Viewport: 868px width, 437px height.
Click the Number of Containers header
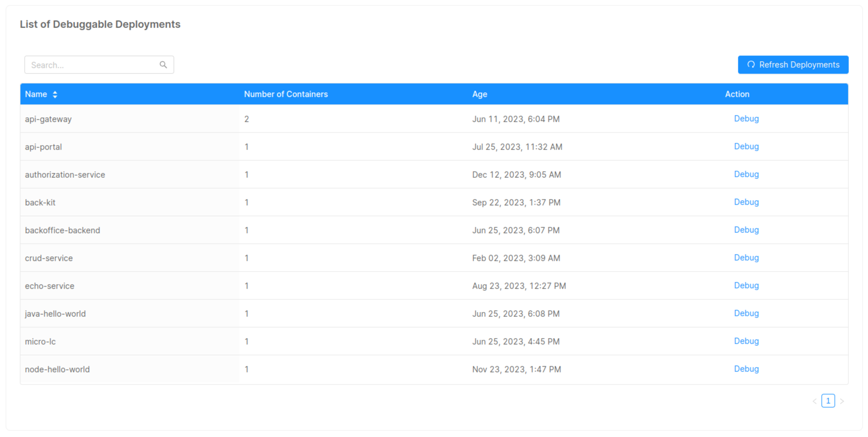pos(286,94)
